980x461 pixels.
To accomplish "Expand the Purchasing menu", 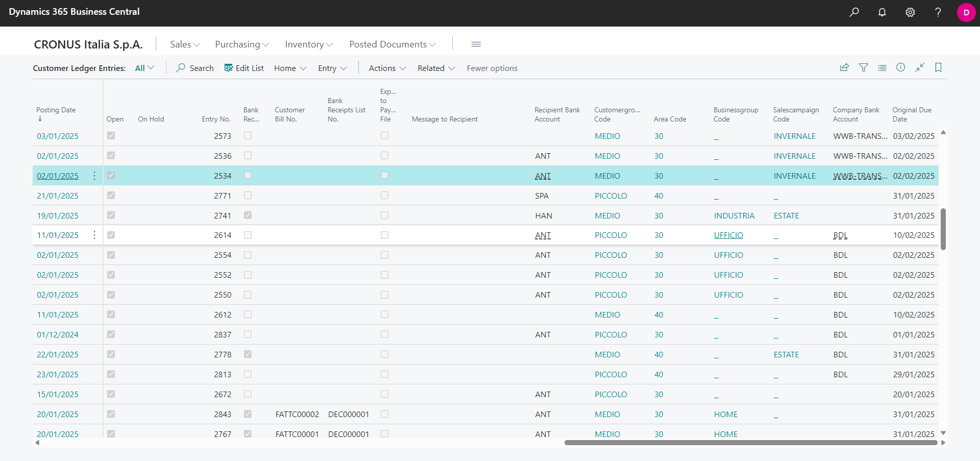I will click(x=242, y=44).
